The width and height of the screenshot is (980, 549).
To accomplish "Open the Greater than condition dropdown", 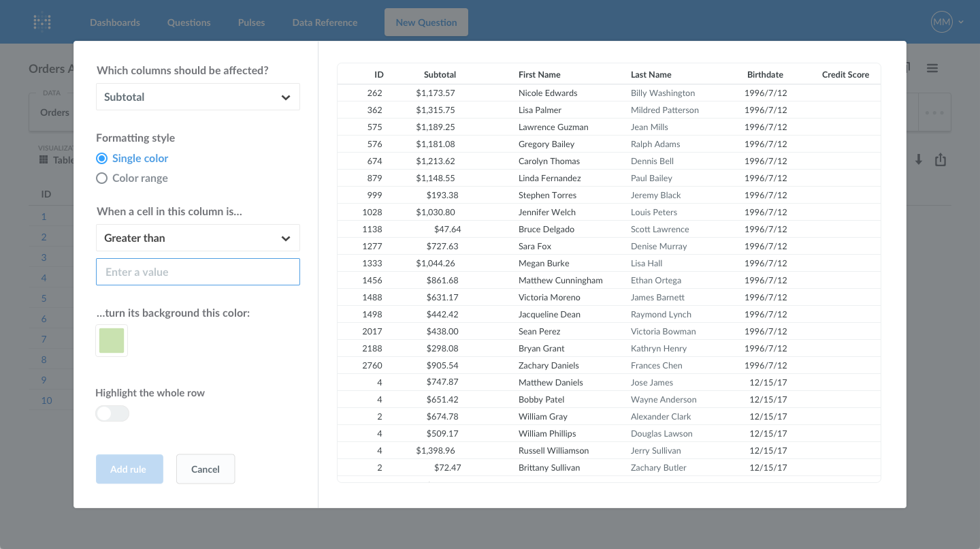I will 198,238.
